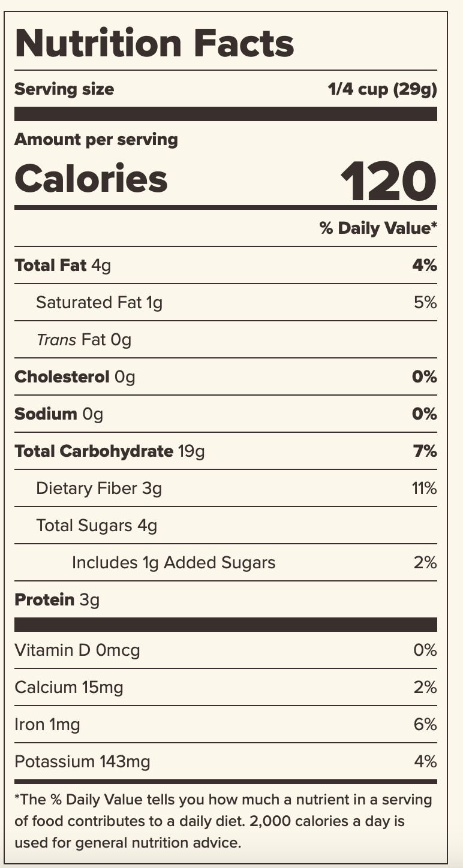Click the Sodium 0g label
Image resolution: width=463 pixels, height=868 pixels.
[x=59, y=414]
